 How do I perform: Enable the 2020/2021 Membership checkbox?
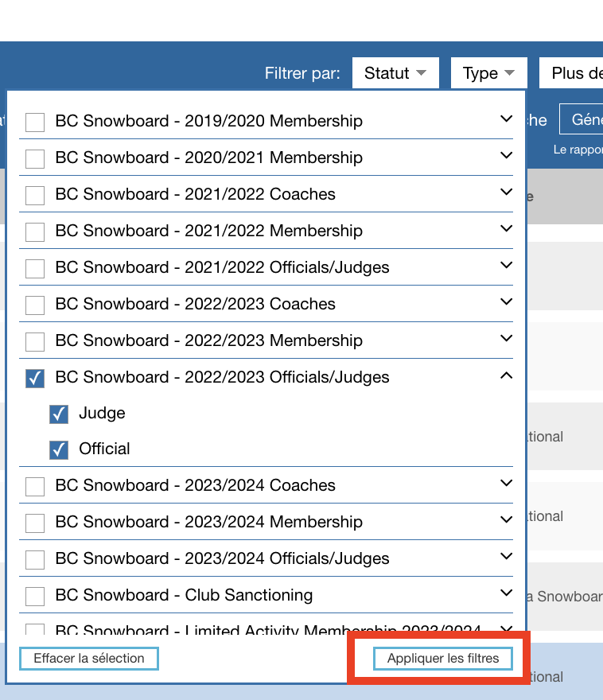34,157
